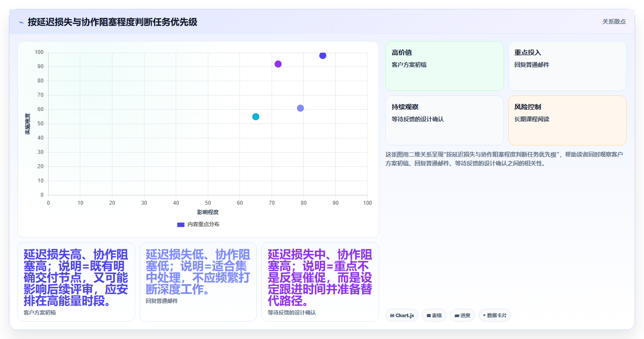Click the 延迟损失低、协作阻塞低 summary card
The height and width of the screenshot is (339, 644).
pos(198,282)
